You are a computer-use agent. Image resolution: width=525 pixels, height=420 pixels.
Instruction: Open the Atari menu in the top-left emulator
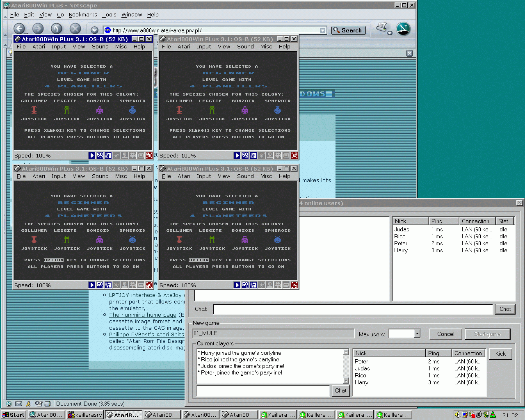coord(39,47)
